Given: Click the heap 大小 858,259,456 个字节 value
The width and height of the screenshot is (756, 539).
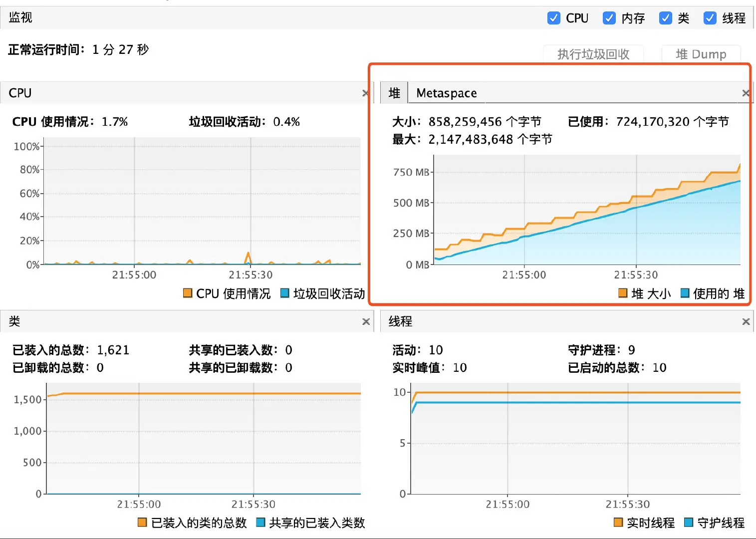Looking at the screenshot, I should (485, 122).
